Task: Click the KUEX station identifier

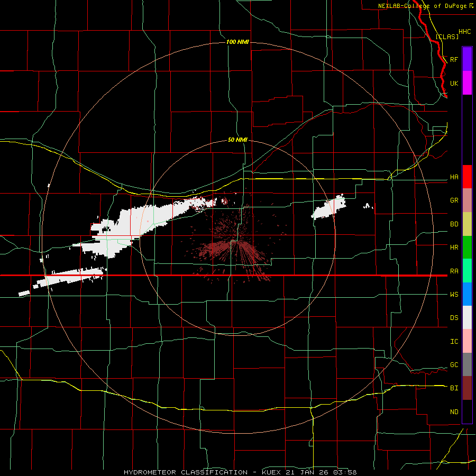Action: (x=271, y=472)
